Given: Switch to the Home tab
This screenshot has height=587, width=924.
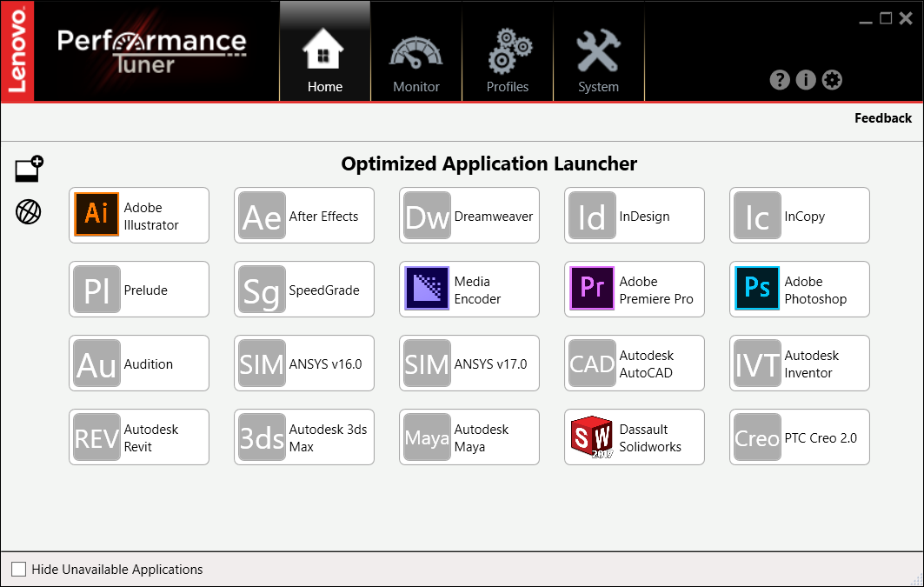Looking at the screenshot, I should tap(325, 51).
